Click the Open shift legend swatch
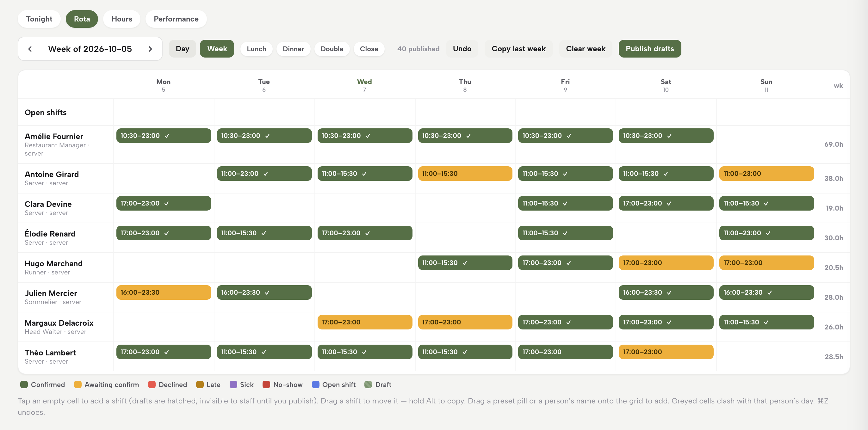 click(x=315, y=384)
